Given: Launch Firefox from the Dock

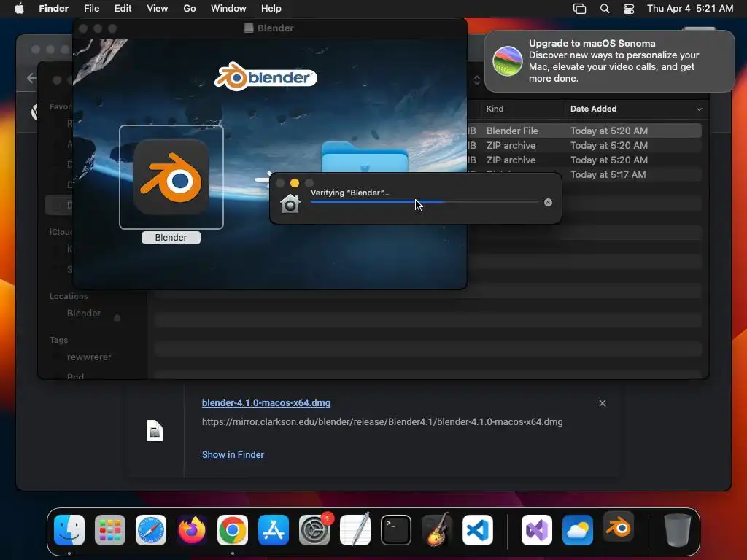Looking at the screenshot, I should 192,530.
